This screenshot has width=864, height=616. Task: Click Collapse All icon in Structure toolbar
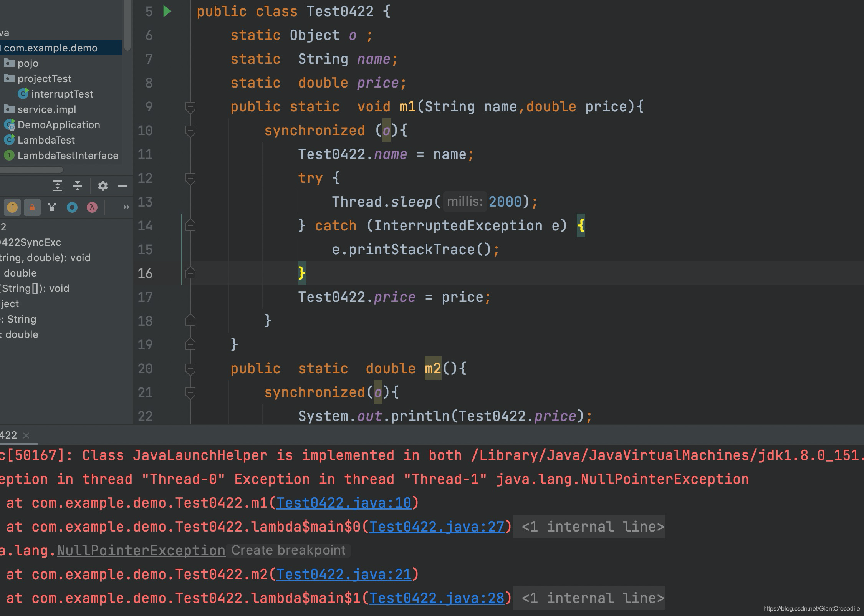click(x=78, y=186)
